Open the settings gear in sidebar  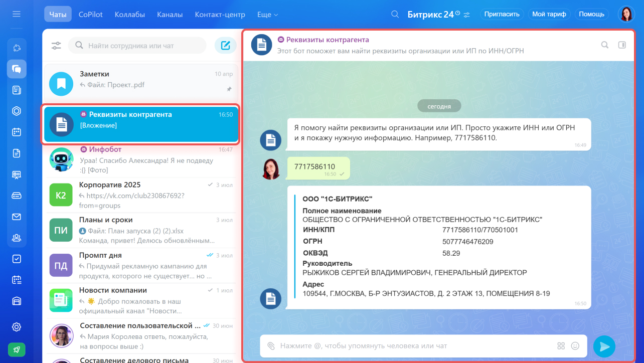coord(17,327)
